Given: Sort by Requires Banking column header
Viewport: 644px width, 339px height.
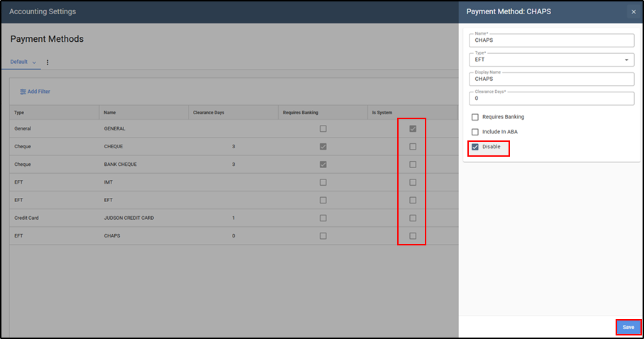Looking at the screenshot, I should click(x=300, y=113).
